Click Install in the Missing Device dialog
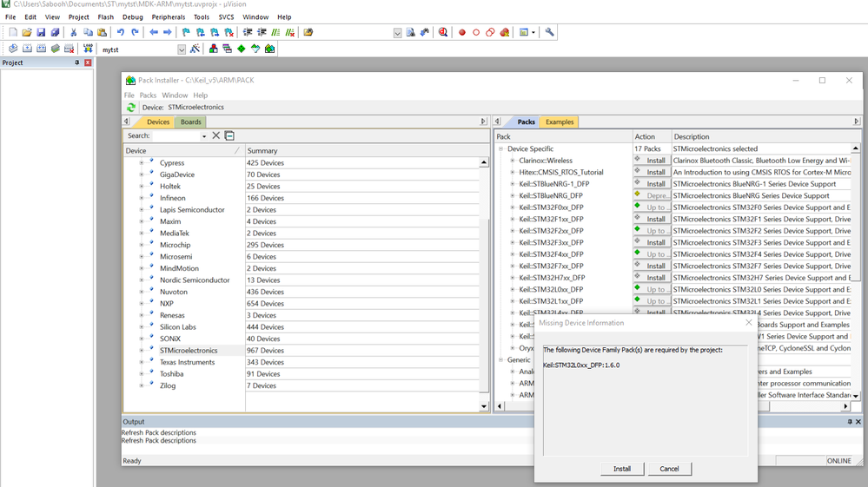The width and height of the screenshot is (868, 487). (x=622, y=469)
